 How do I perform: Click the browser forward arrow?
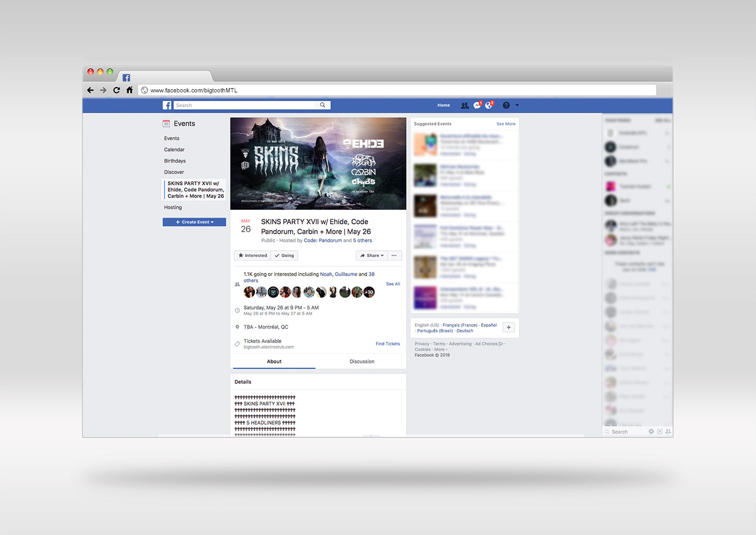coord(103,90)
